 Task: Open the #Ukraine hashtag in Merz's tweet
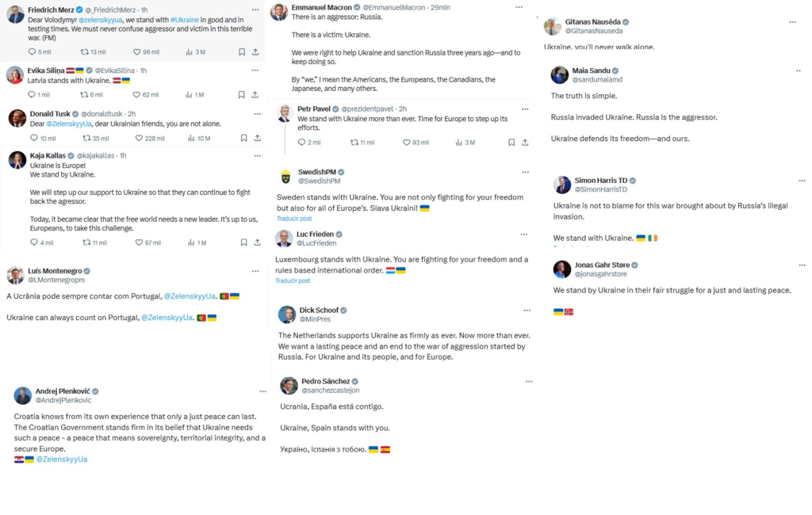[x=185, y=19]
